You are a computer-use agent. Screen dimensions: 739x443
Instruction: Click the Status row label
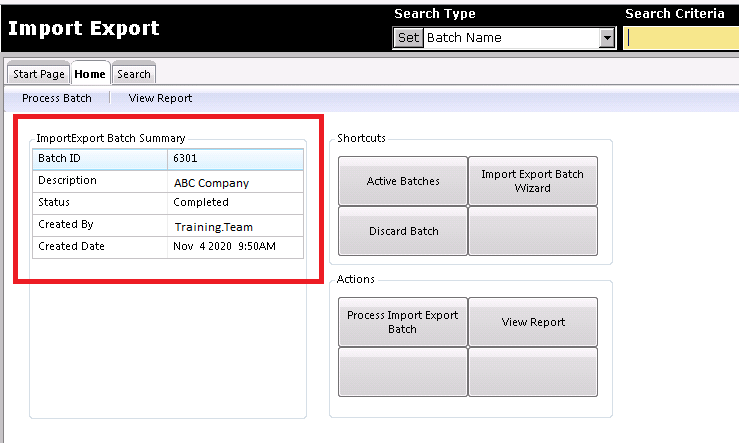pos(54,202)
